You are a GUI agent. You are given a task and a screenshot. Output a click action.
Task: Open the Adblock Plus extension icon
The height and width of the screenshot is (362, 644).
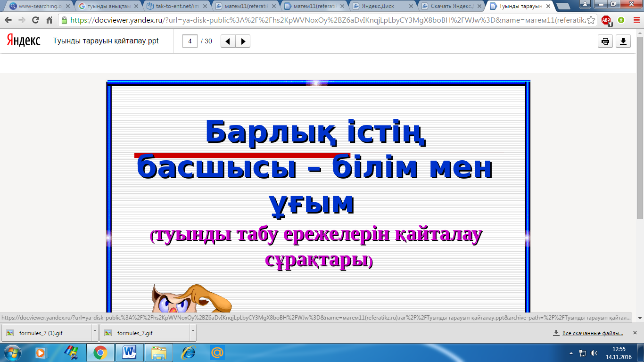(x=606, y=20)
